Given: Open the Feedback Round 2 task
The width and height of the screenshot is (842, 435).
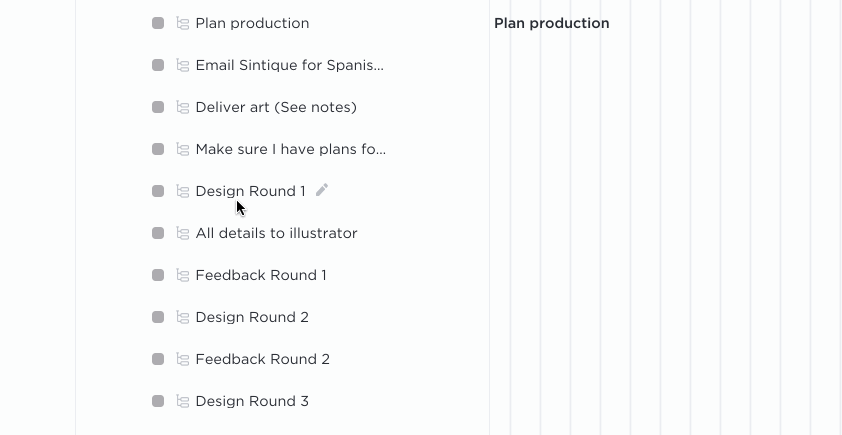Looking at the screenshot, I should point(263,359).
